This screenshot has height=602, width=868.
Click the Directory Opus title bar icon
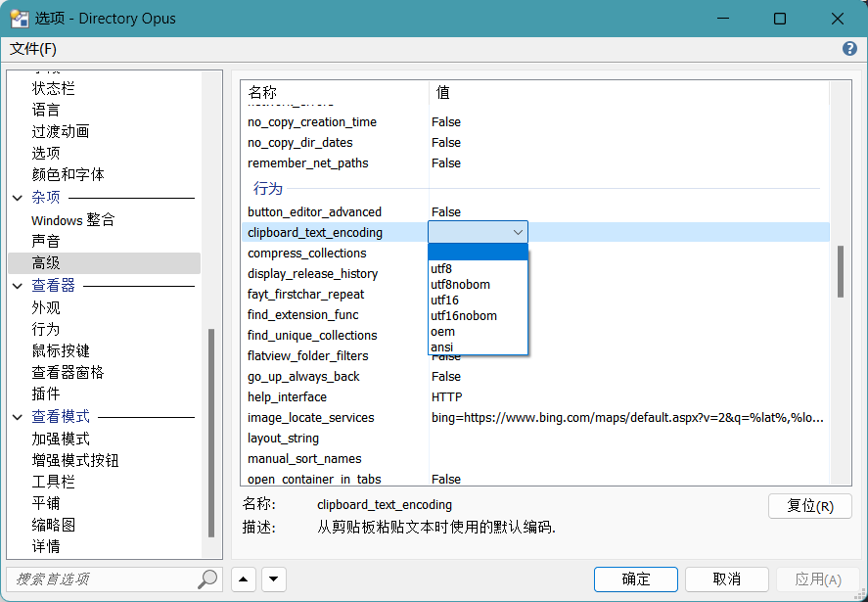click(19, 18)
